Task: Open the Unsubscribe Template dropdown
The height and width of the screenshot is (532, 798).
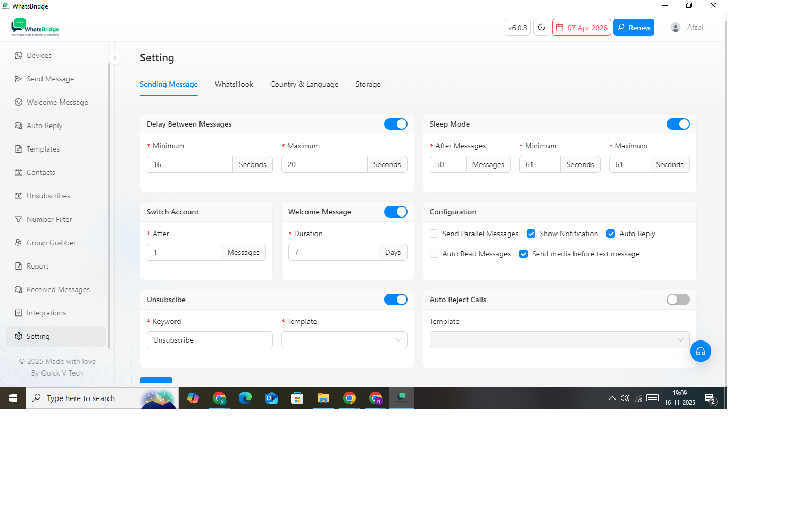Action: [x=344, y=340]
